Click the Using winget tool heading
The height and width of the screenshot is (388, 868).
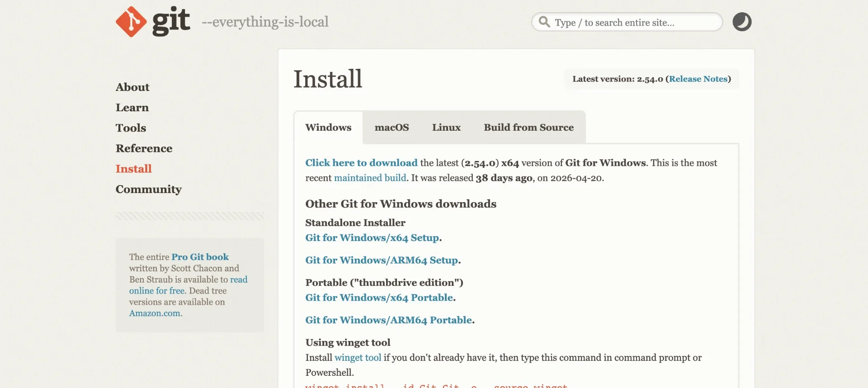[x=348, y=343]
